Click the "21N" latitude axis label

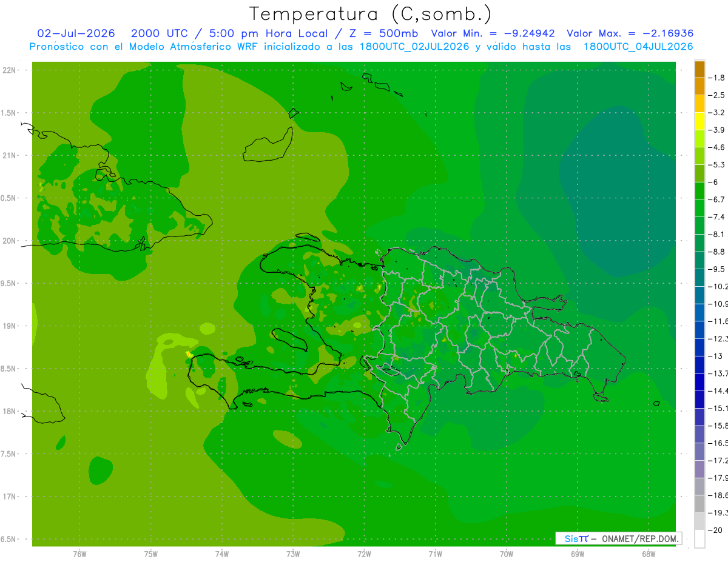(x=8, y=155)
